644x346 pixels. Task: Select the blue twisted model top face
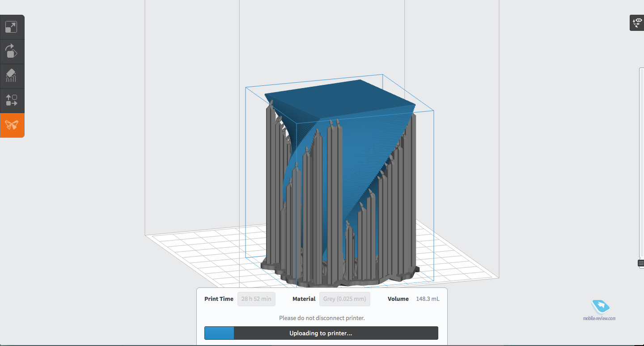(x=340, y=96)
